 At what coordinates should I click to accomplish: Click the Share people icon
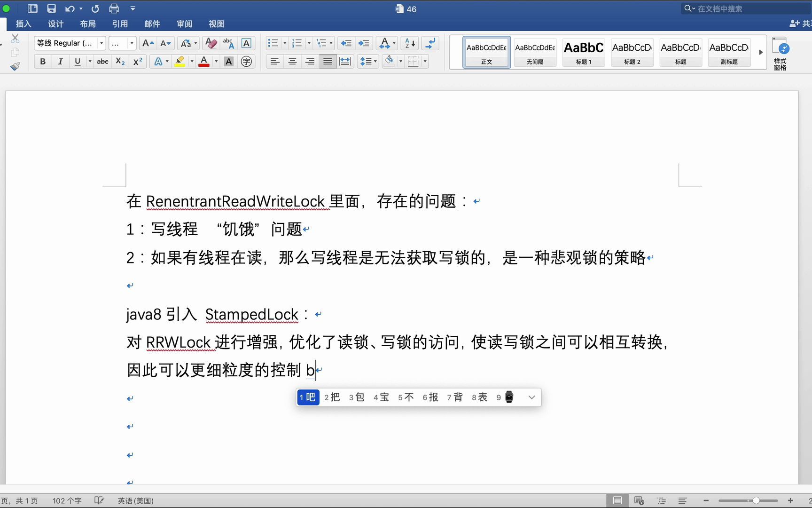click(x=795, y=24)
